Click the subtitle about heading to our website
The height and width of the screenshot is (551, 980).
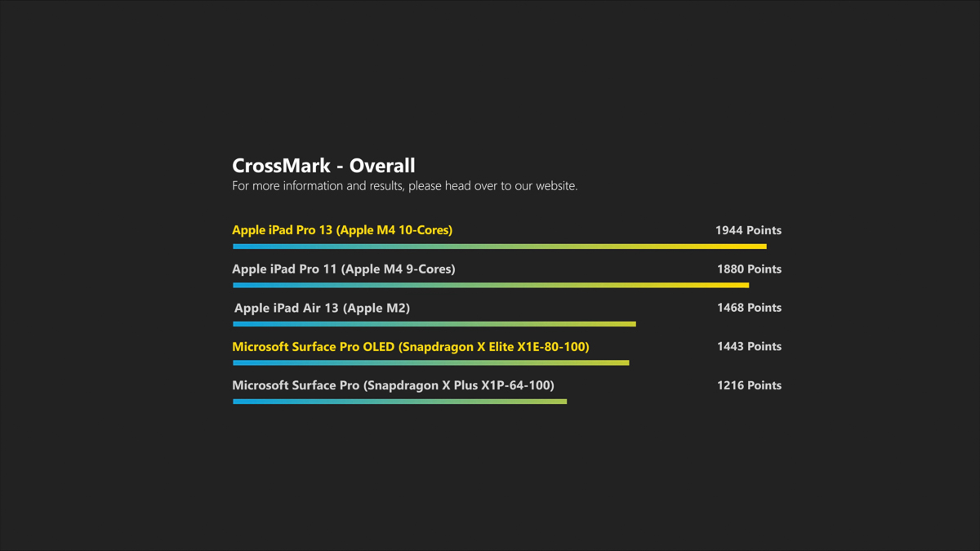click(405, 186)
